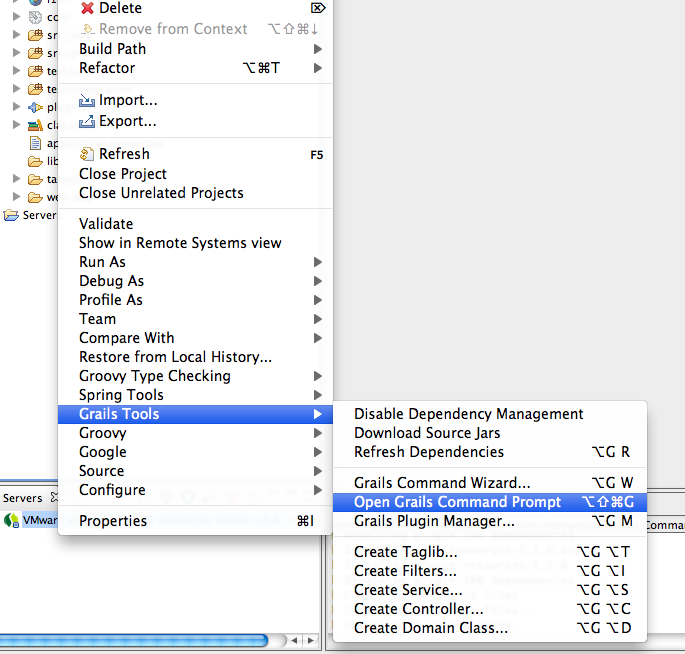685x654 pixels.
Task: Click the 'ta' folder icon in tree
Action: tap(35, 180)
